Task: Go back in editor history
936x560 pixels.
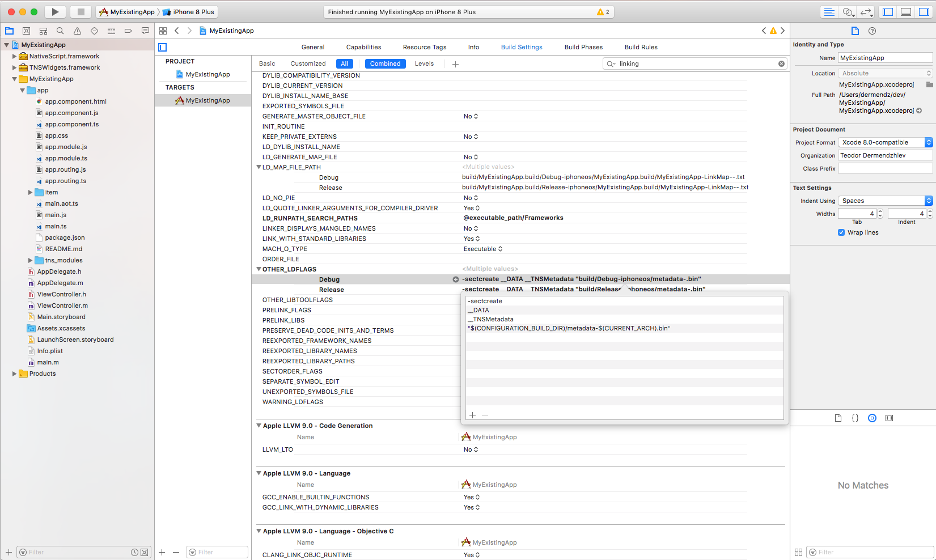Action: coord(177,31)
